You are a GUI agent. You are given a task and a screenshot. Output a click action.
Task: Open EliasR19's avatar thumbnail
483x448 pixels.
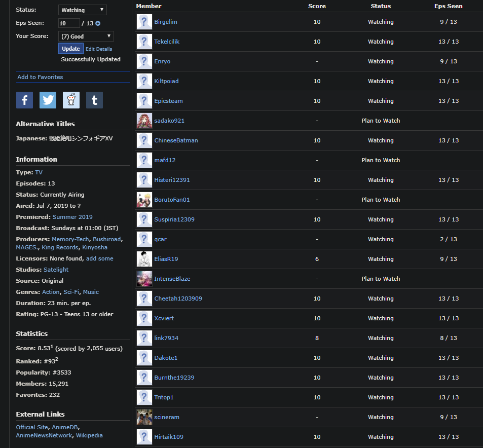(x=144, y=259)
